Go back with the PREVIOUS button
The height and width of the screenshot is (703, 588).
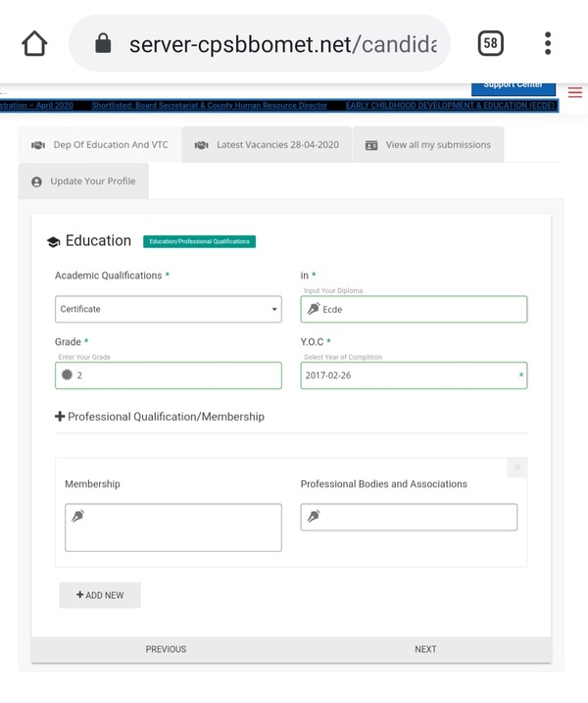pyautogui.click(x=166, y=649)
